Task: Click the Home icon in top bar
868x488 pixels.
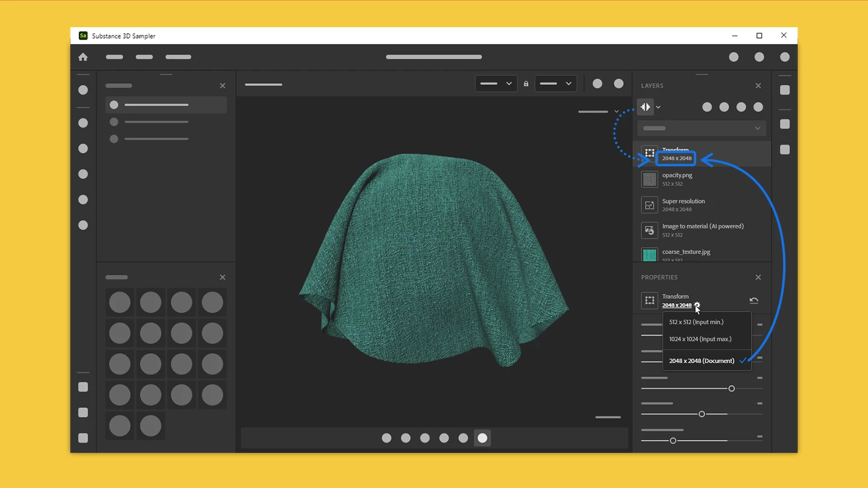Action: pos(83,57)
